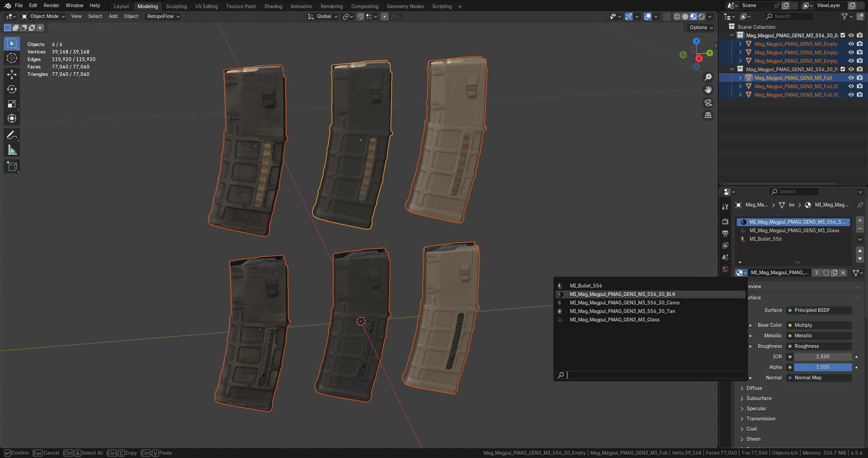
Task: Toggle camera view icon in viewport
Action: (708, 103)
